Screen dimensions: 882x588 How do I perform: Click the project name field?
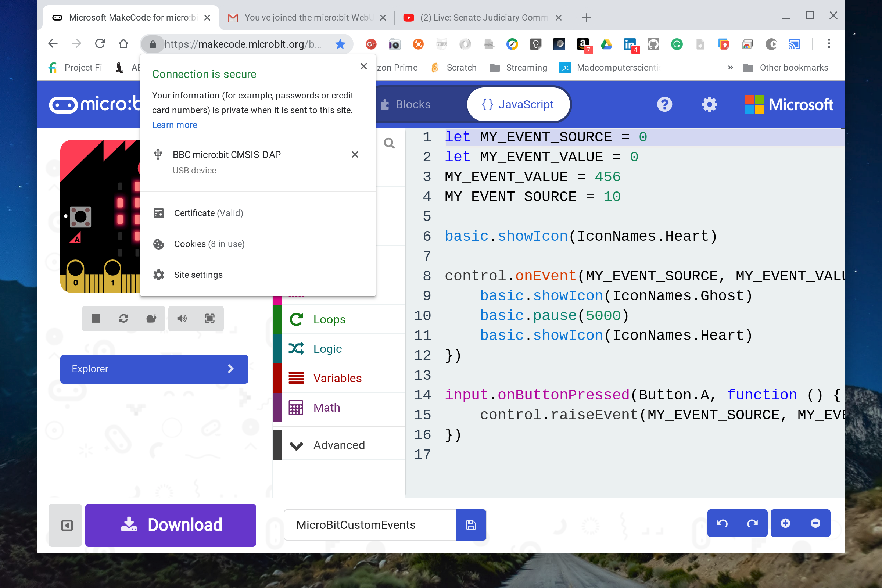(369, 525)
